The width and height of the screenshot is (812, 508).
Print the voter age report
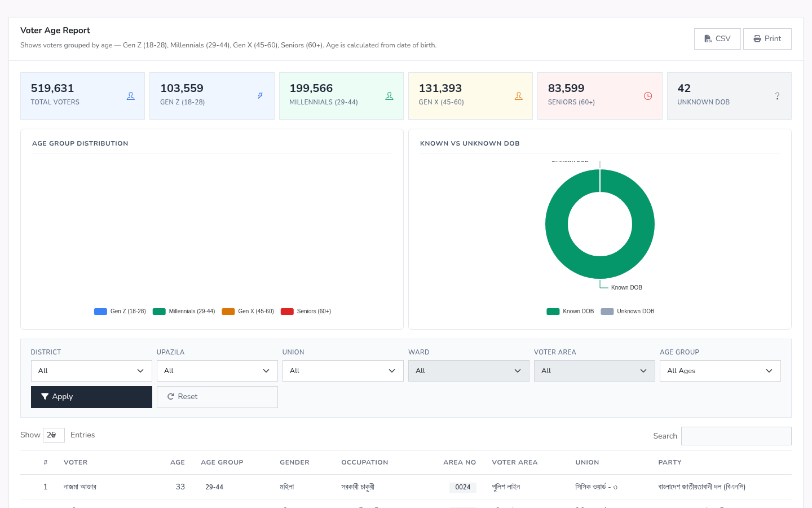767,39
